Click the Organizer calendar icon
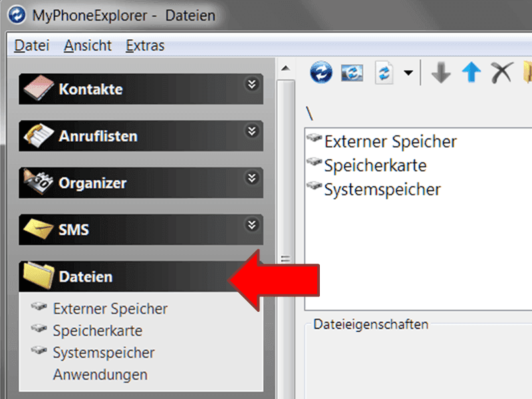The height and width of the screenshot is (399, 532). tap(39, 182)
